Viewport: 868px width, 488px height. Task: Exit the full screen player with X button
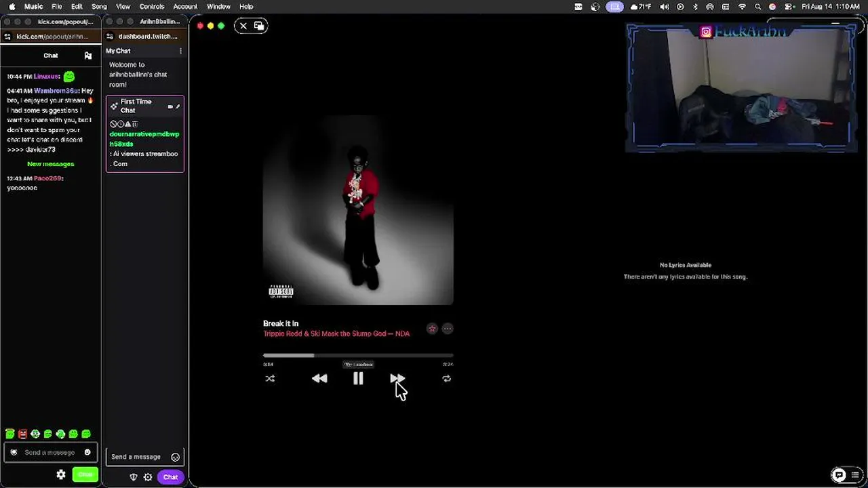pyautogui.click(x=243, y=26)
